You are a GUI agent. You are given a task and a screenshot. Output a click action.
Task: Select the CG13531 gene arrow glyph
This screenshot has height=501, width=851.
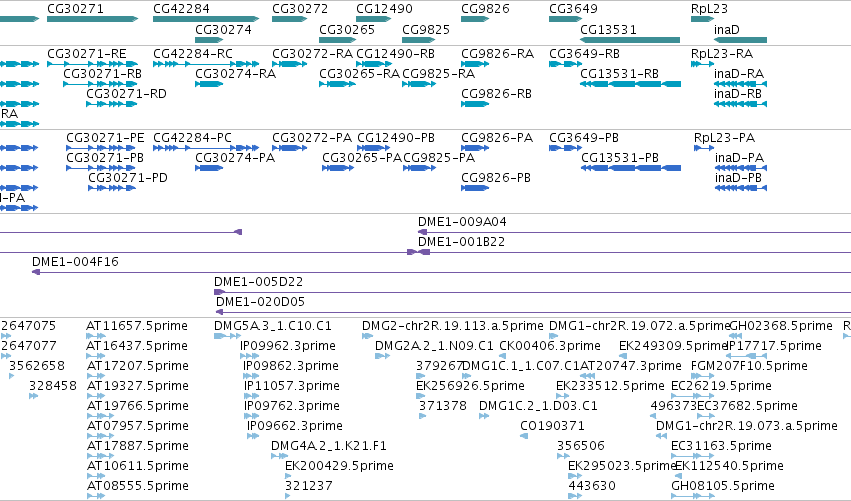click(630, 40)
